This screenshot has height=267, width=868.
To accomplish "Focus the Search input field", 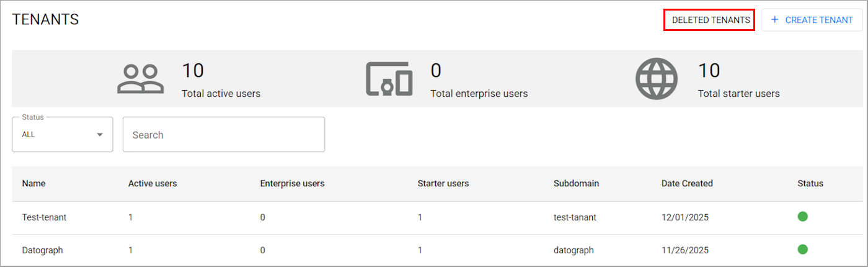I will click(224, 134).
